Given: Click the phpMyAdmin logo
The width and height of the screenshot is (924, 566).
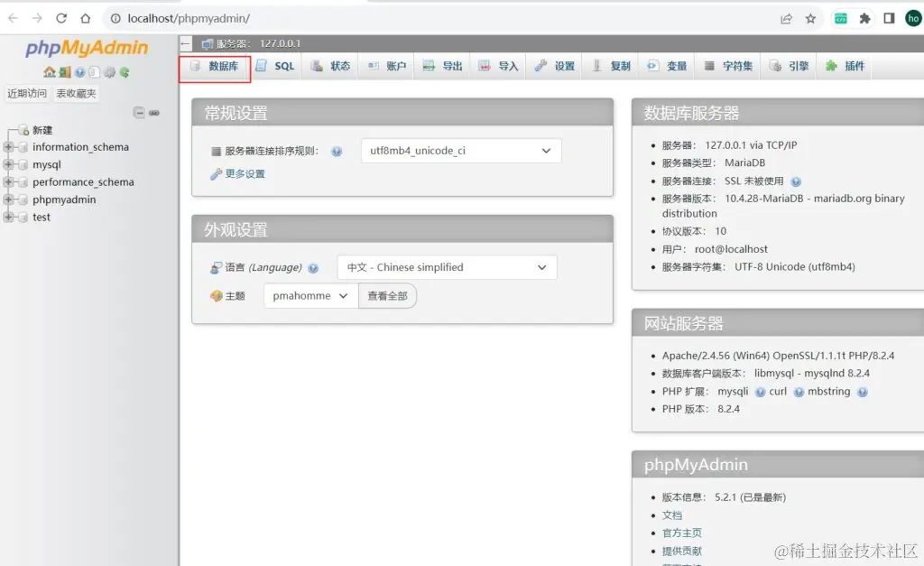Looking at the screenshot, I should 87,48.
